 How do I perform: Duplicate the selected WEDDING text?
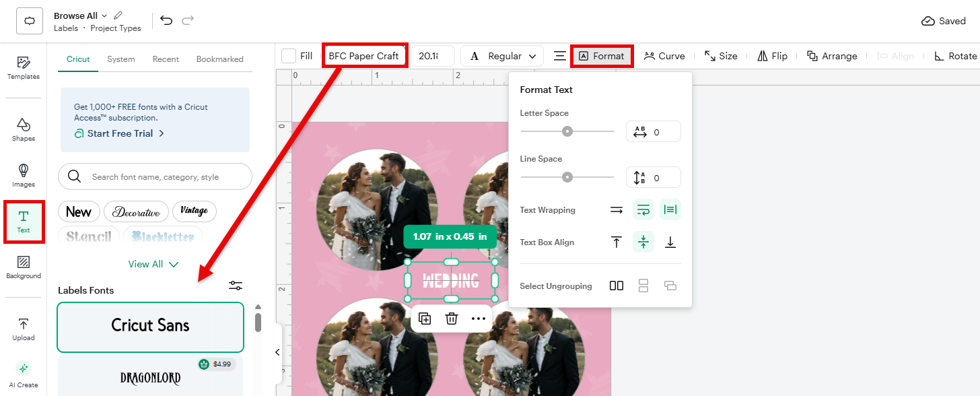tap(425, 319)
